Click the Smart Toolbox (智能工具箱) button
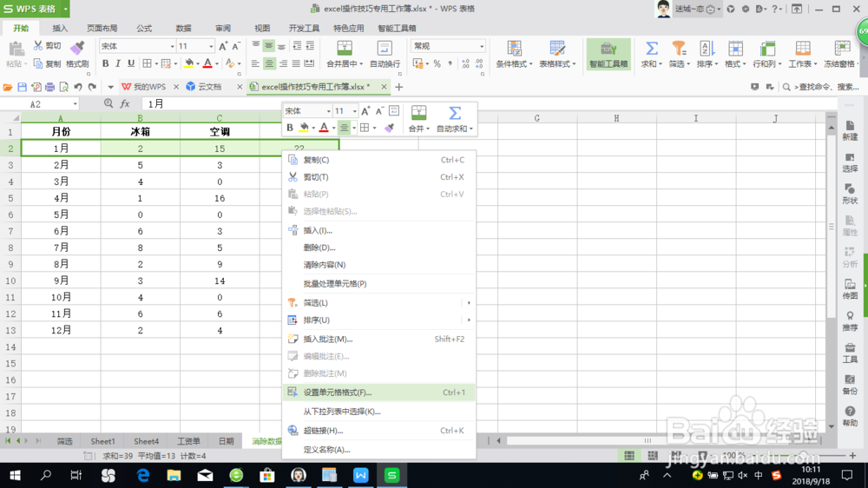 pyautogui.click(x=608, y=54)
